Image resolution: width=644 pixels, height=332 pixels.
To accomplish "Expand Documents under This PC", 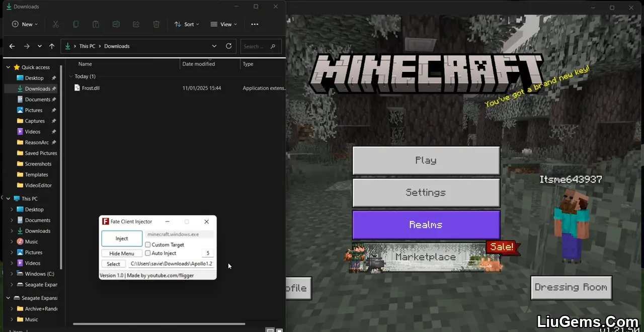I will pyautogui.click(x=12, y=220).
